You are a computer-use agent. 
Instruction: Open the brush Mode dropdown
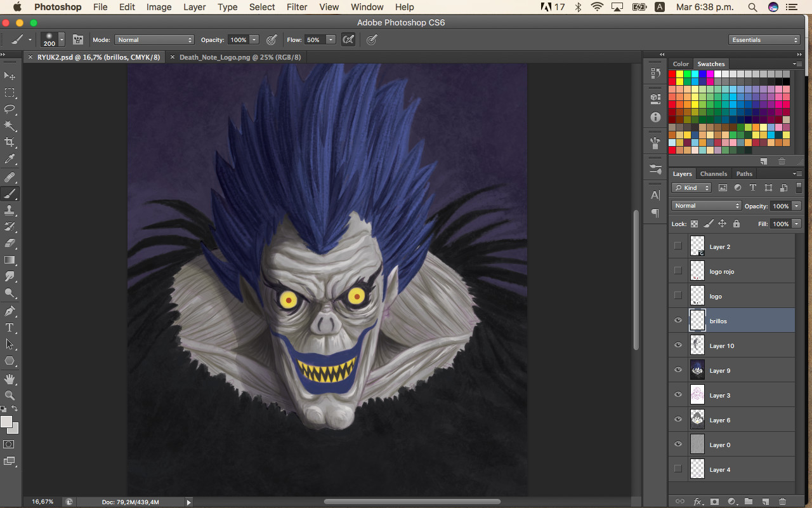[154, 39]
